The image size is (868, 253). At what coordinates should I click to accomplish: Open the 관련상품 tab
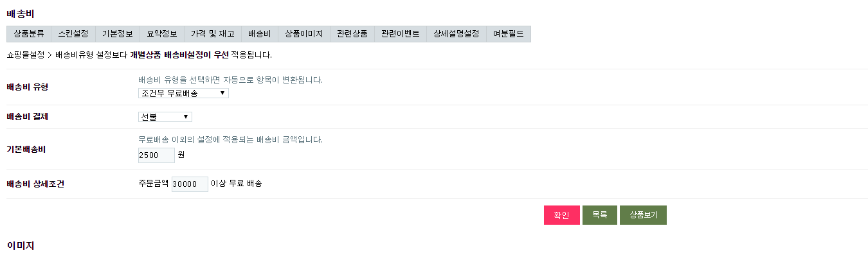click(352, 34)
